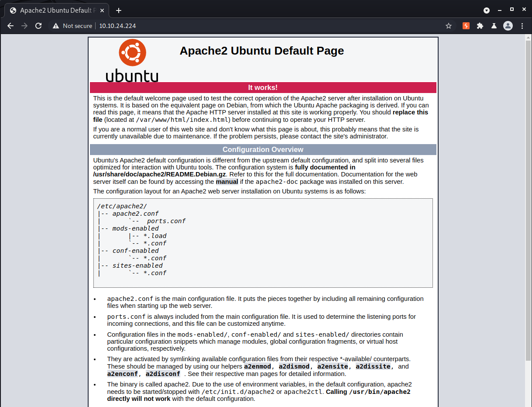Click the scrollbar up arrow

(x=528, y=37)
